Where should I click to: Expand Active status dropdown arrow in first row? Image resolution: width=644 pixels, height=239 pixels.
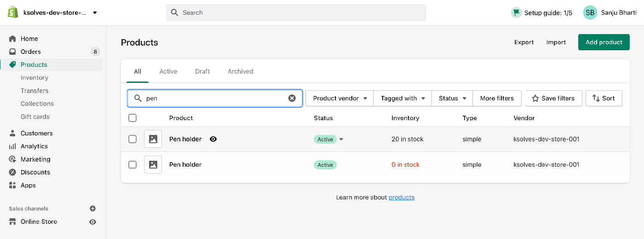coord(341,139)
